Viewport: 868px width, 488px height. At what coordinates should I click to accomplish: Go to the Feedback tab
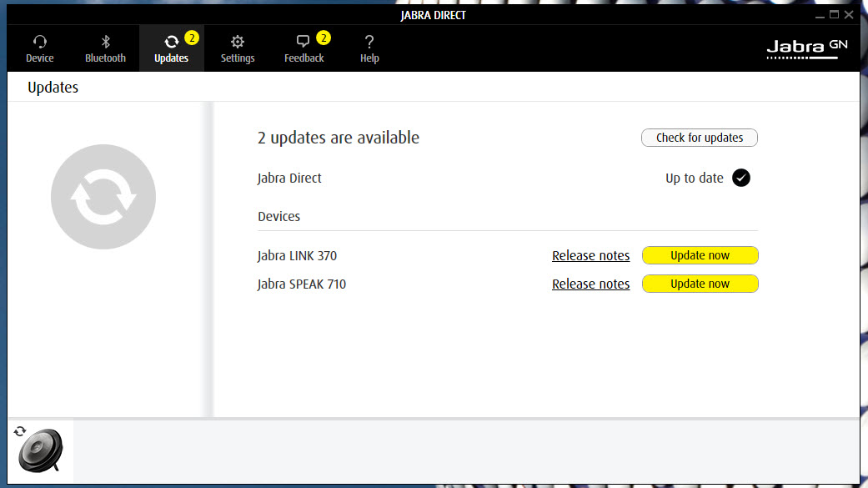click(304, 48)
